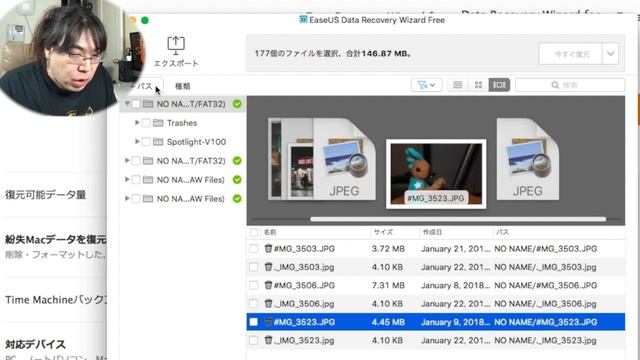
Task: Switch to the パス tab
Action: click(144, 86)
